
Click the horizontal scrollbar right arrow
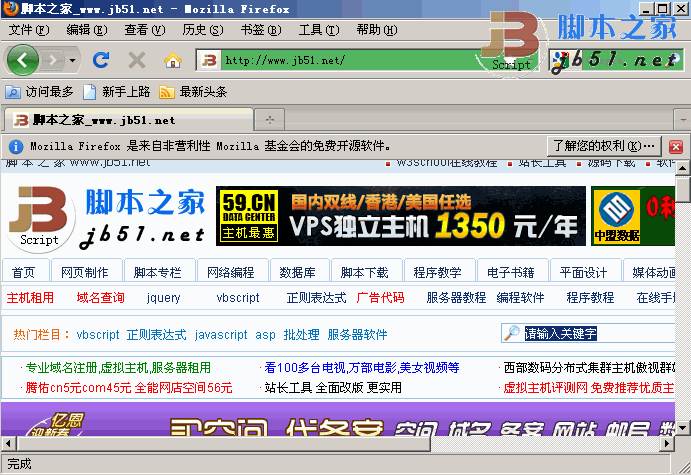pyautogui.click(x=667, y=443)
